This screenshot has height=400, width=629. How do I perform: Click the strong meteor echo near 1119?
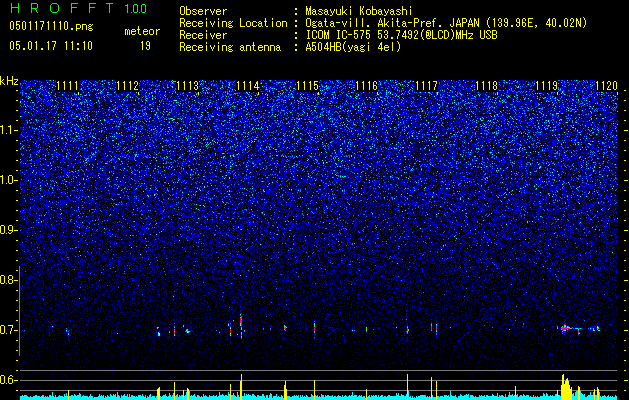click(x=566, y=329)
